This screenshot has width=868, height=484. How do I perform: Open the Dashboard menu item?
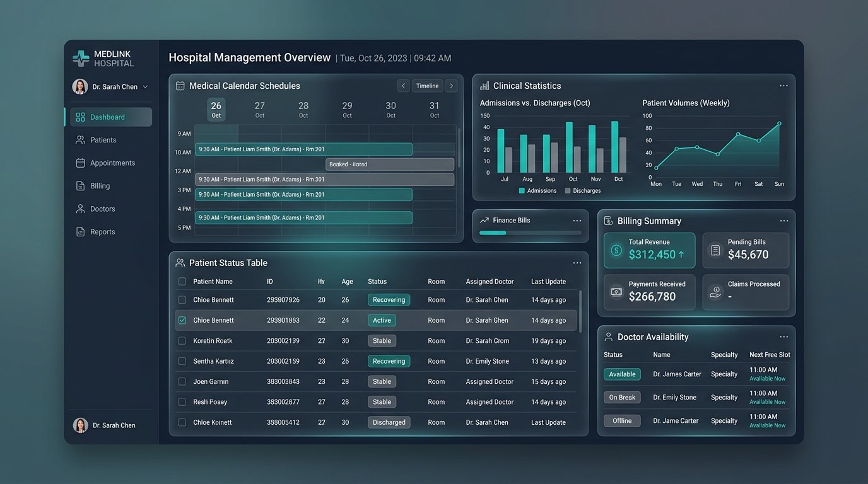[x=110, y=117]
